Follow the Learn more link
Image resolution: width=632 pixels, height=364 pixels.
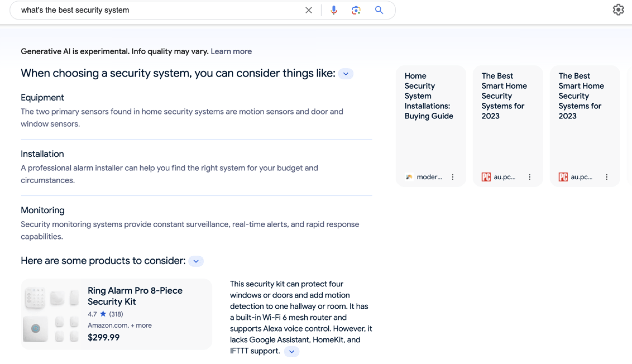pyautogui.click(x=231, y=51)
